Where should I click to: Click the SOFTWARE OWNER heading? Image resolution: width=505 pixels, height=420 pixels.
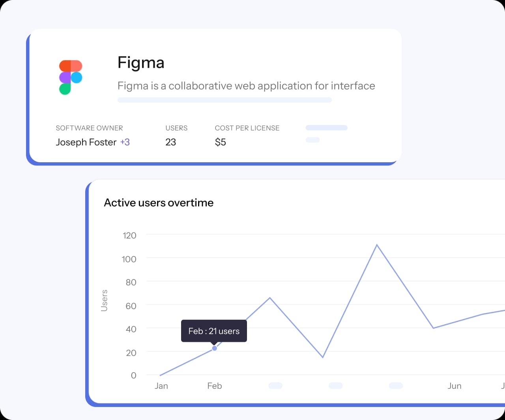point(89,128)
